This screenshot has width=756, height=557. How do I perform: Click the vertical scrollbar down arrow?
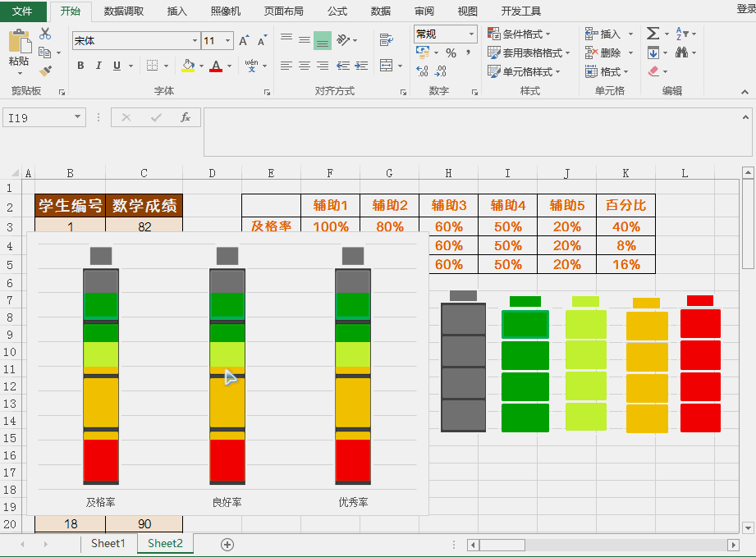pyautogui.click(x=748, y=527)
